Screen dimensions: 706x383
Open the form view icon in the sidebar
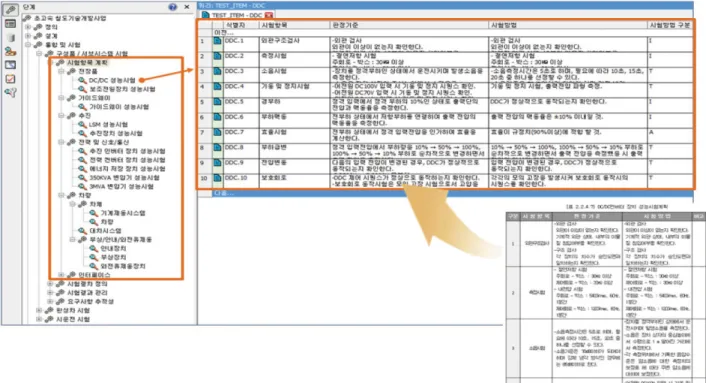[10, 23]
